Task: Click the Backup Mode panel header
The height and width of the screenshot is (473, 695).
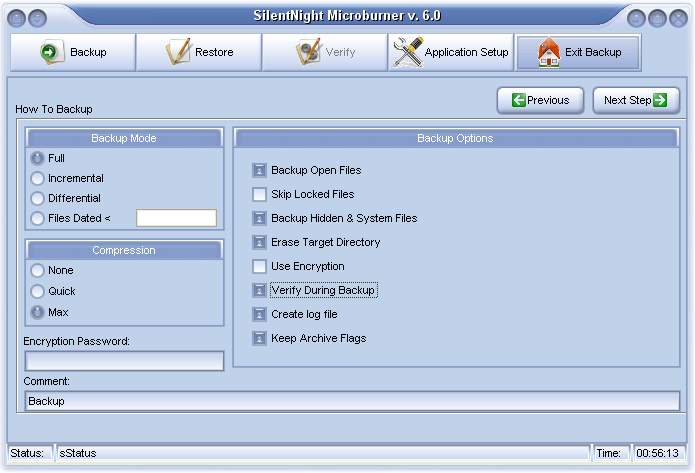Action: (124, 138)
